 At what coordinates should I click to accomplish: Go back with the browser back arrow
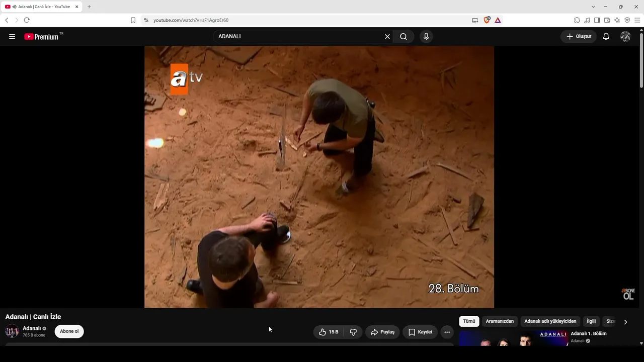[7, 20]
